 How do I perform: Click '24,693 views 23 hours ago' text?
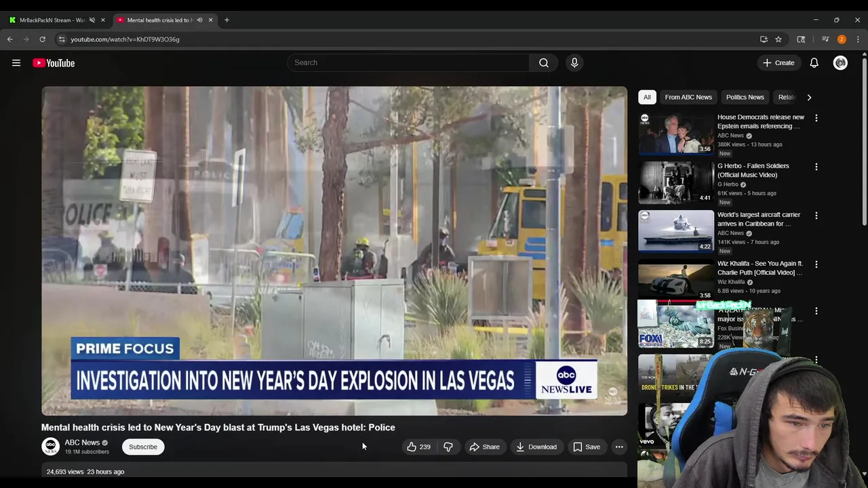(x=85, y=472)
